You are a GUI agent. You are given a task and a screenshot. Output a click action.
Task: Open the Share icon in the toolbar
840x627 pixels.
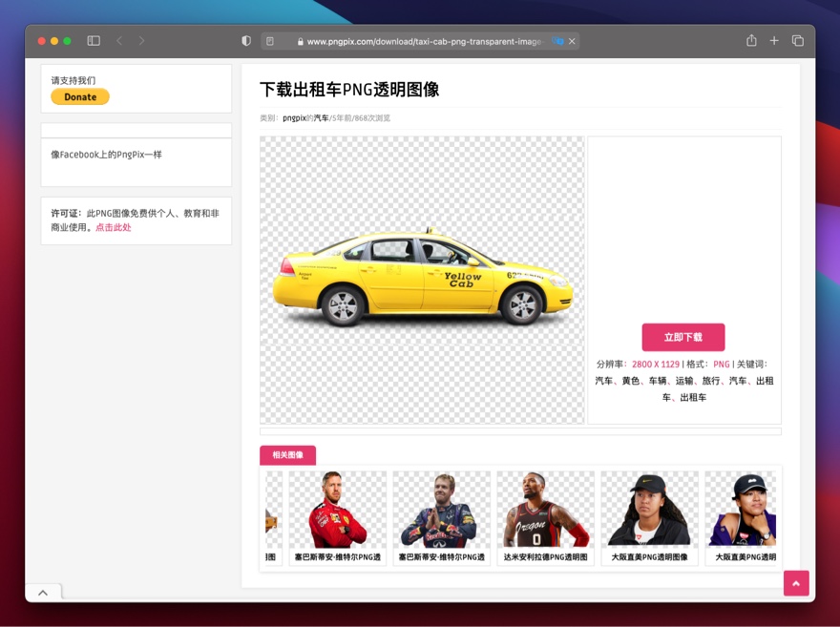tap(751, 40)
